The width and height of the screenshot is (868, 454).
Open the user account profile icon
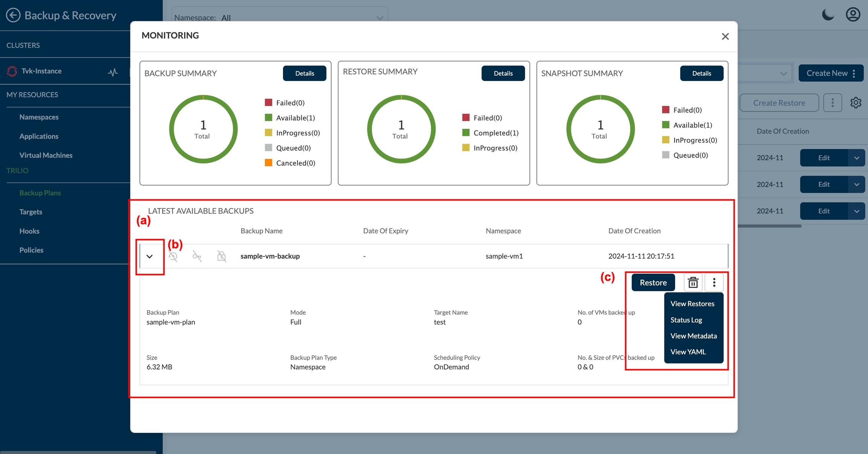853,15
